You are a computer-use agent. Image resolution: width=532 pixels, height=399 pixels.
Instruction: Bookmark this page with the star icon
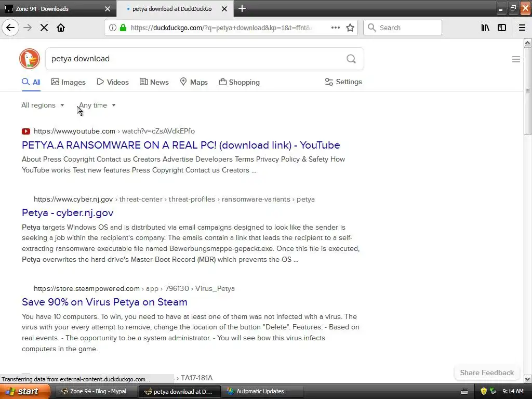point(350,28)
